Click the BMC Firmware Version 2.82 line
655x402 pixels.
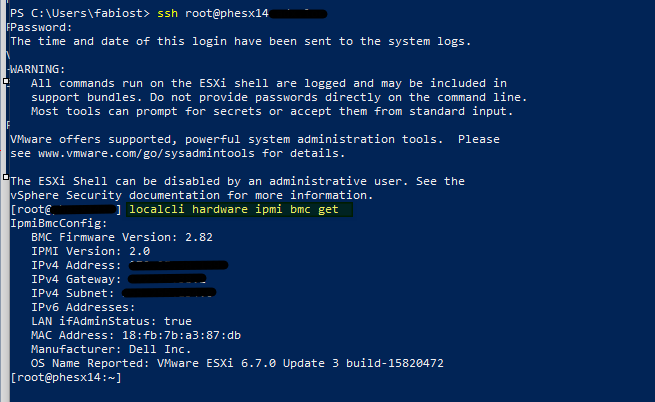(x=122, y=237)
